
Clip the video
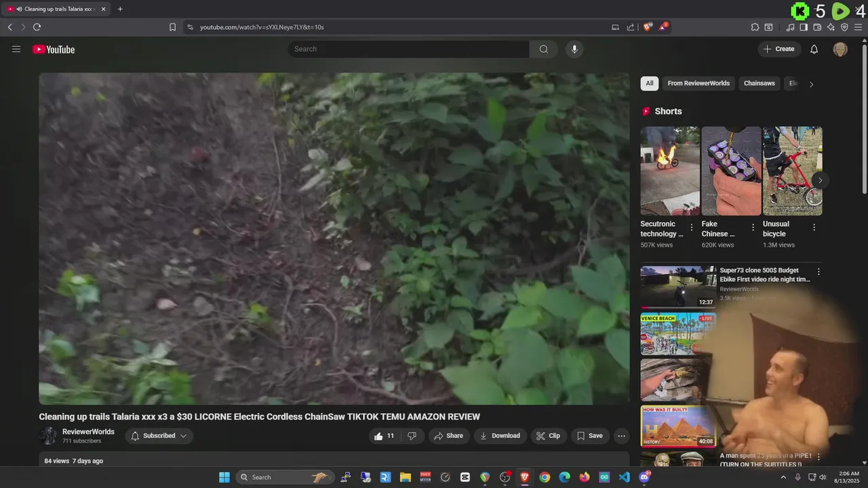pos(548,436)
